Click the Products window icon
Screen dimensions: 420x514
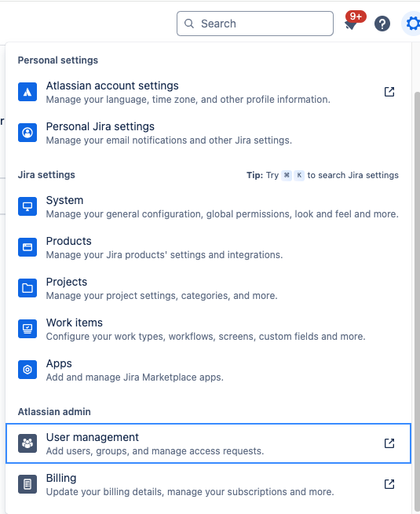pos(27,247)
